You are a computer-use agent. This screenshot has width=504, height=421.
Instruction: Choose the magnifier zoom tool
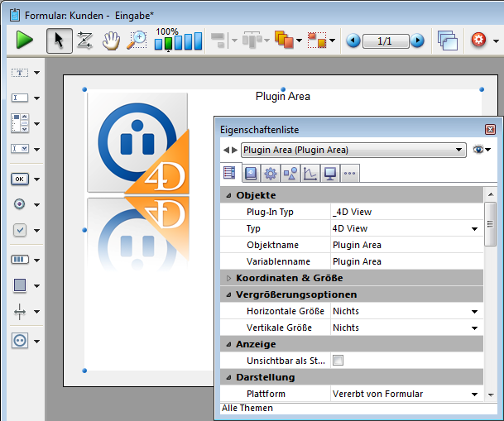point(137,40)
